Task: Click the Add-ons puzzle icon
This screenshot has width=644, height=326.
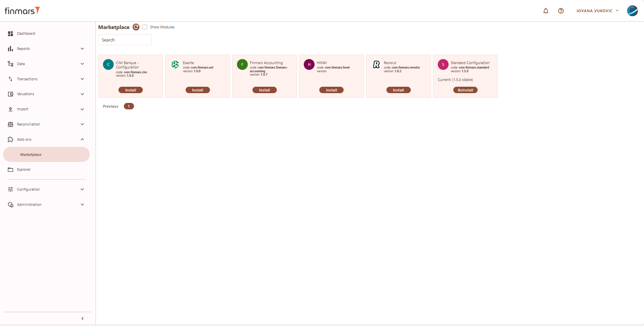Action: [10, 139]
